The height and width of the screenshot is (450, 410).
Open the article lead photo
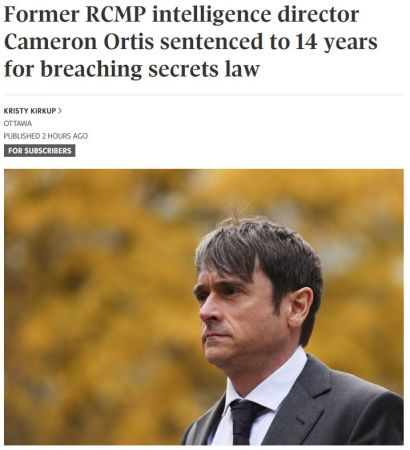[x=204, y=307]
